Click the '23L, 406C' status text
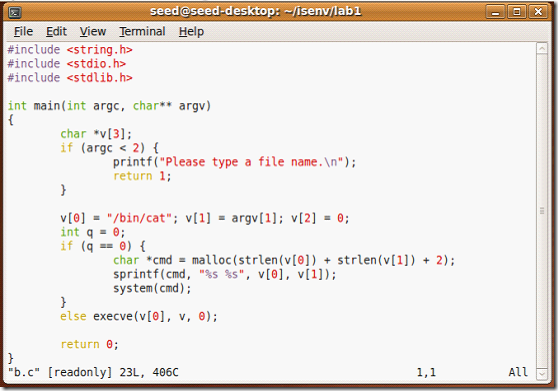 coord(149,372)
